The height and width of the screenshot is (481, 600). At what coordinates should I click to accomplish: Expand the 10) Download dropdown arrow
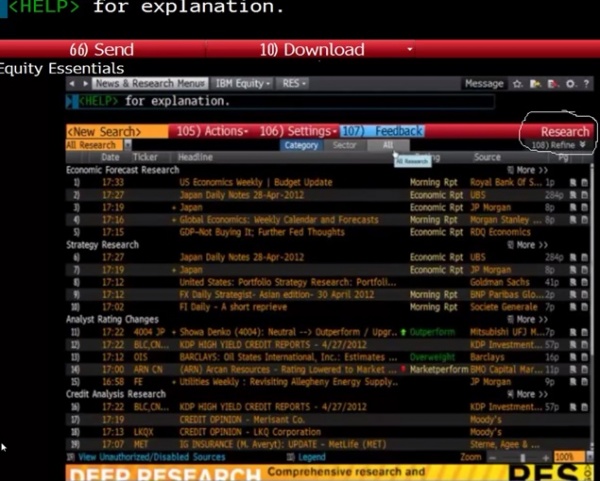tap(409, 49)
